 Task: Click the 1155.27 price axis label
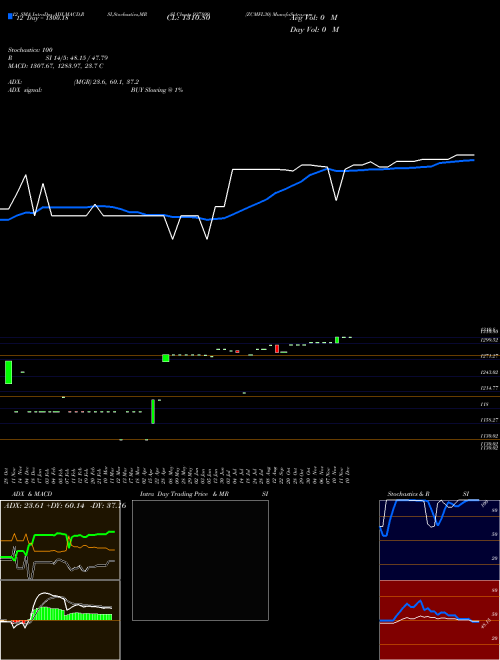(x=490, y=420)
